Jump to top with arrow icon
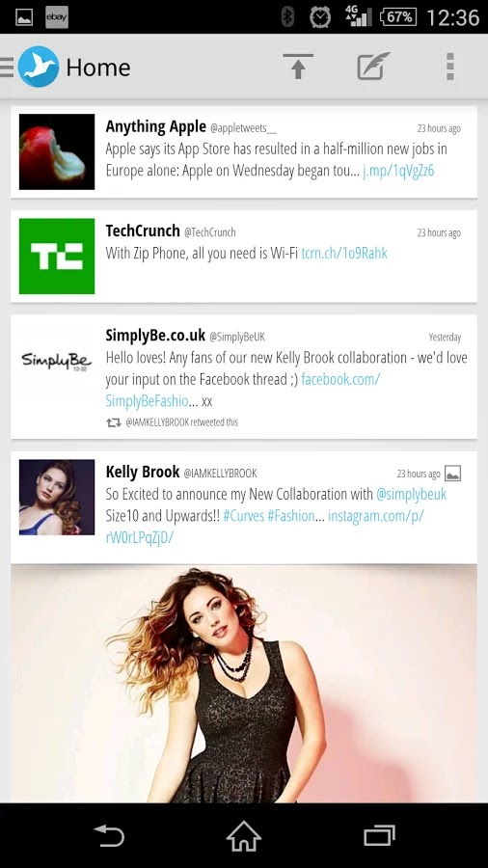Viewport: 488px width, 868px height. [x=298, y=67]
